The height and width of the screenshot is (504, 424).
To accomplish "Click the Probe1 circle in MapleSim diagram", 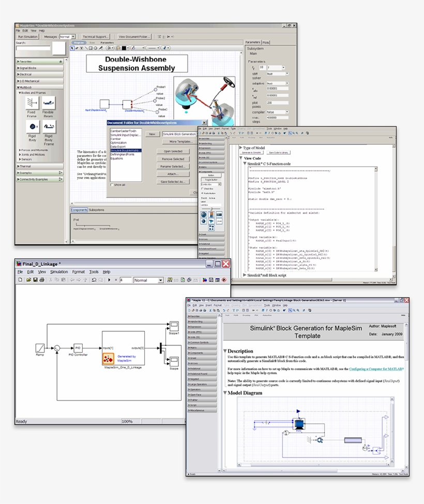I will click(x=155, y=89).
